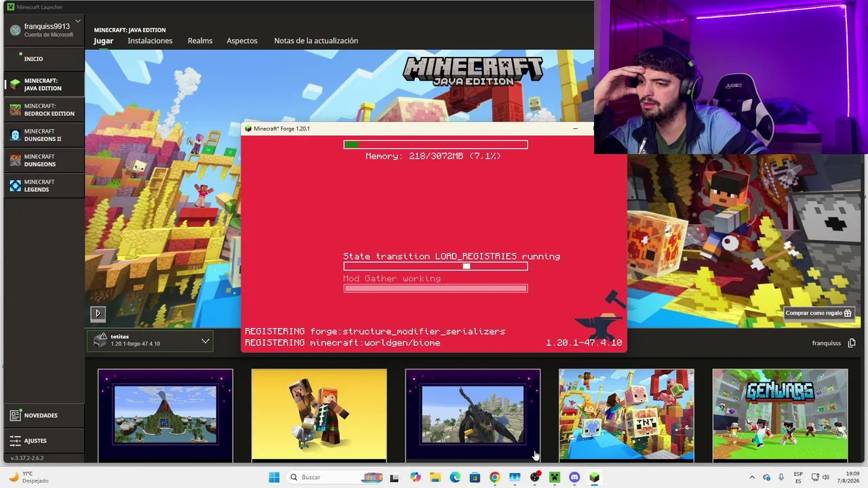Open Minecraft Legends sidebar icon
The image size is (868, 488).
(16, 186)
